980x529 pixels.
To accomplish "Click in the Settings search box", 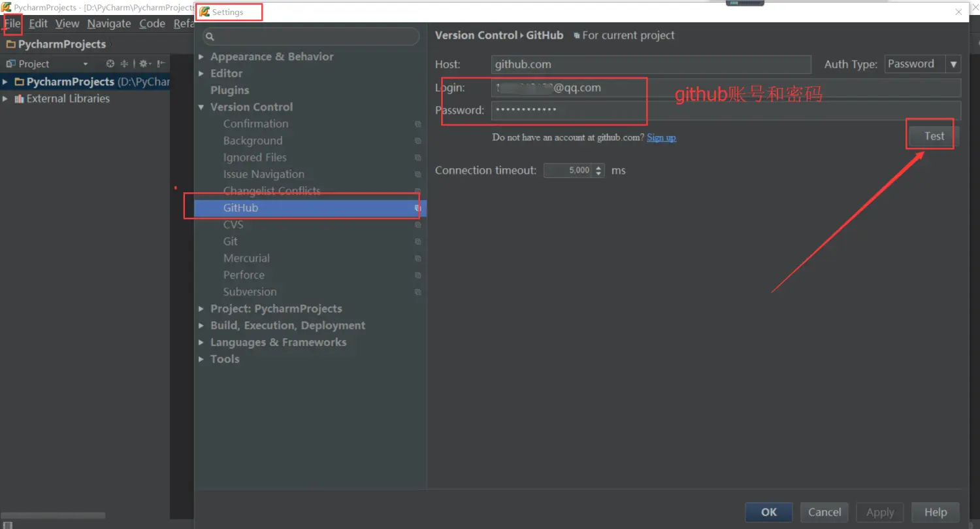I will [311, 37].
